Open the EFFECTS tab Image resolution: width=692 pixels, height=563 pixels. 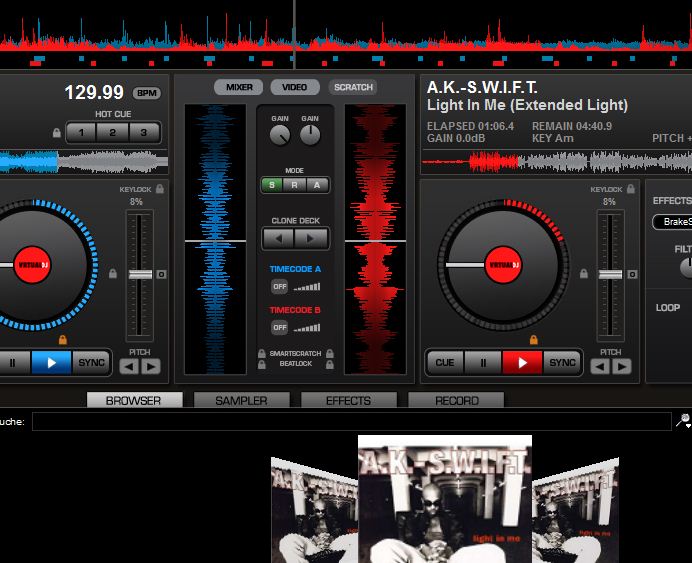click(x=349, y=400)
